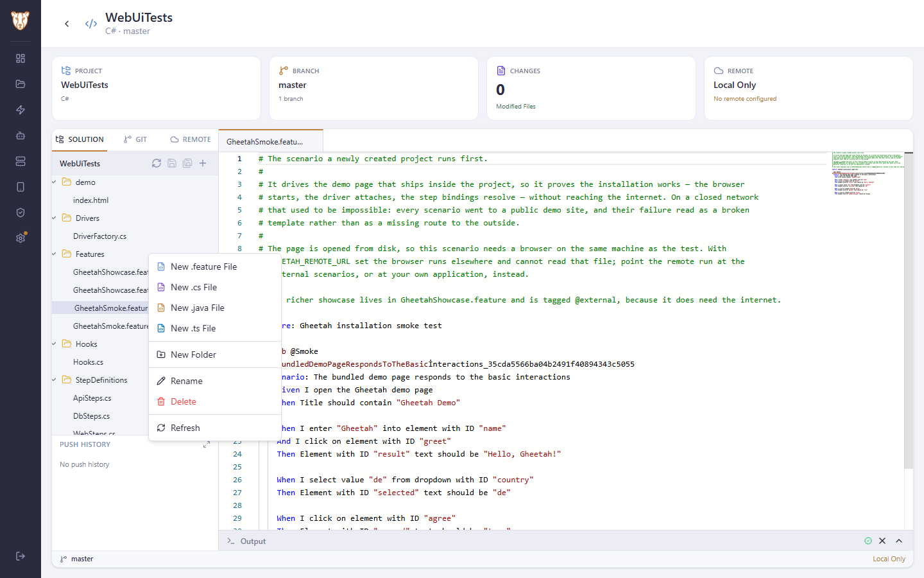
Task: Click the save file icon in solution toolbar
Action: [172, 163]
